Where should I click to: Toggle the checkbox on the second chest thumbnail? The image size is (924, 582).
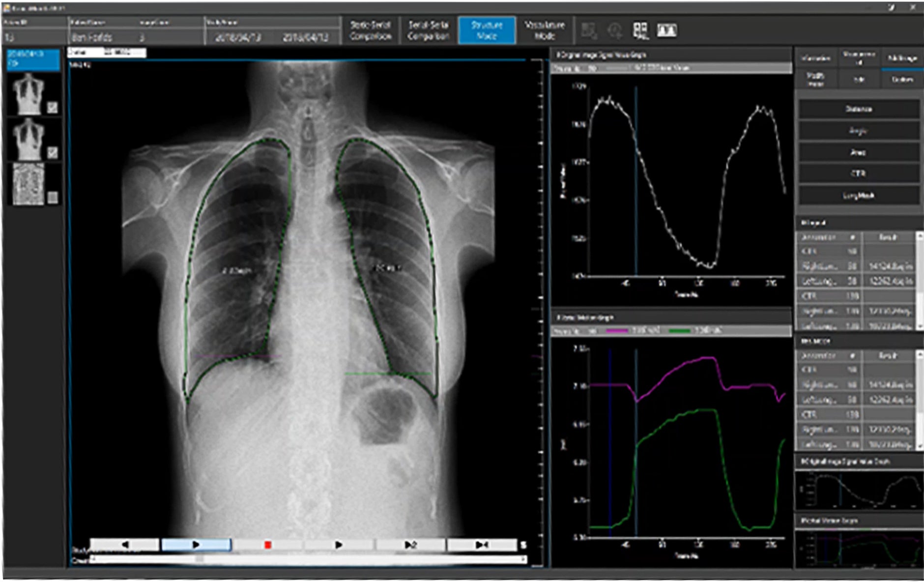tap(53, 152)
